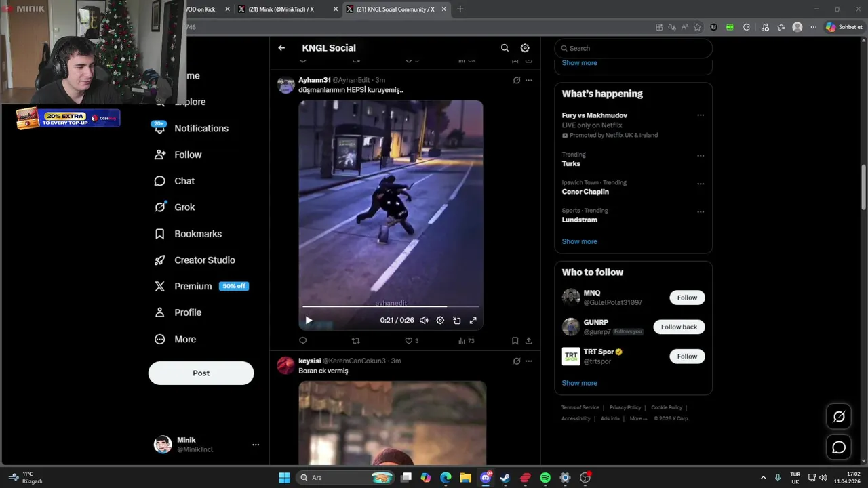This screenshot has width=868, height=488.
Task: Go back using KNGL Social arrow
Action: click(281, 48)
